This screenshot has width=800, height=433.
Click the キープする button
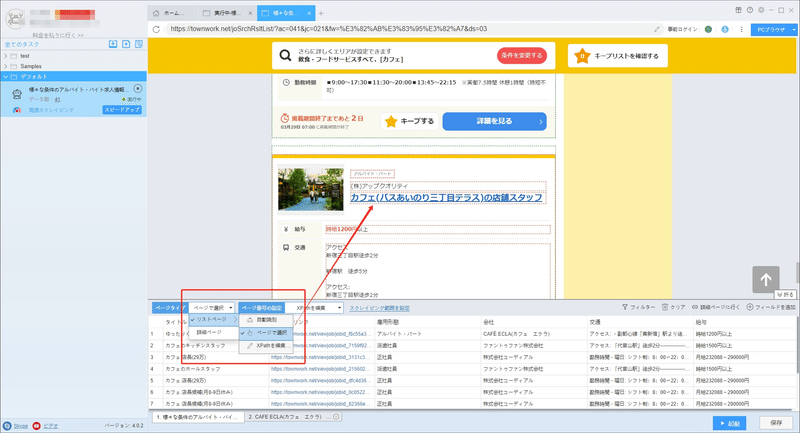pyautogui.click(x=410, y=121)
